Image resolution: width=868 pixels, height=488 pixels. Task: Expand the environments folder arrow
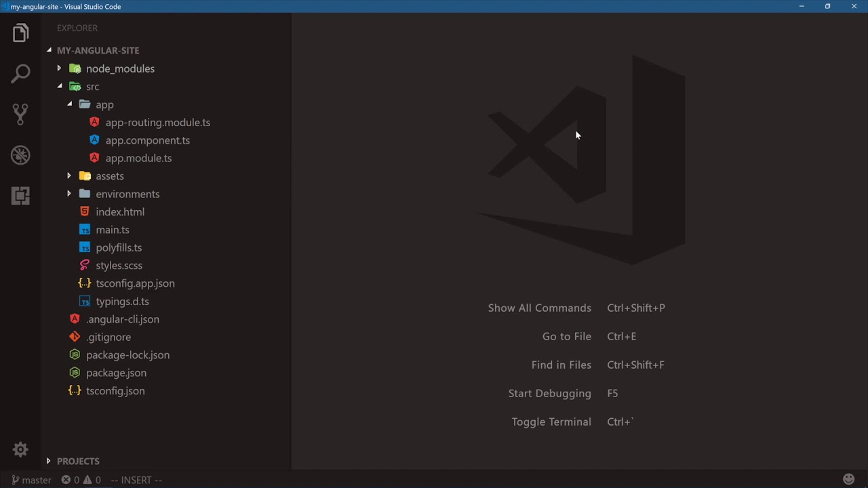click(69, 194)
